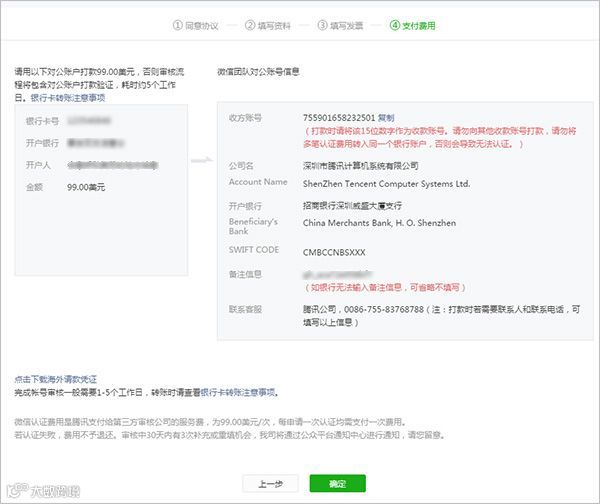
Task: Click 复制 link next to account number
Action: pos(386,117)
